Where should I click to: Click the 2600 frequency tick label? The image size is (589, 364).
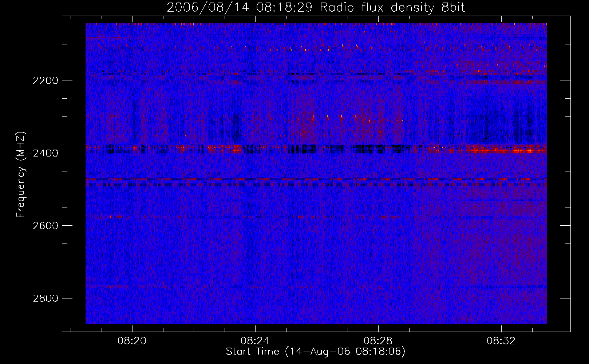pos(46,226)
